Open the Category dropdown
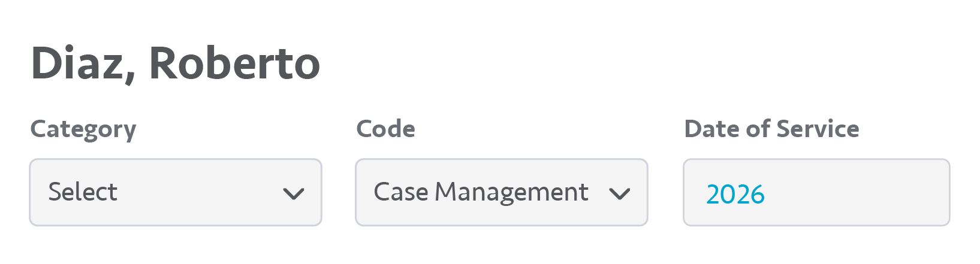 (175, 192)
